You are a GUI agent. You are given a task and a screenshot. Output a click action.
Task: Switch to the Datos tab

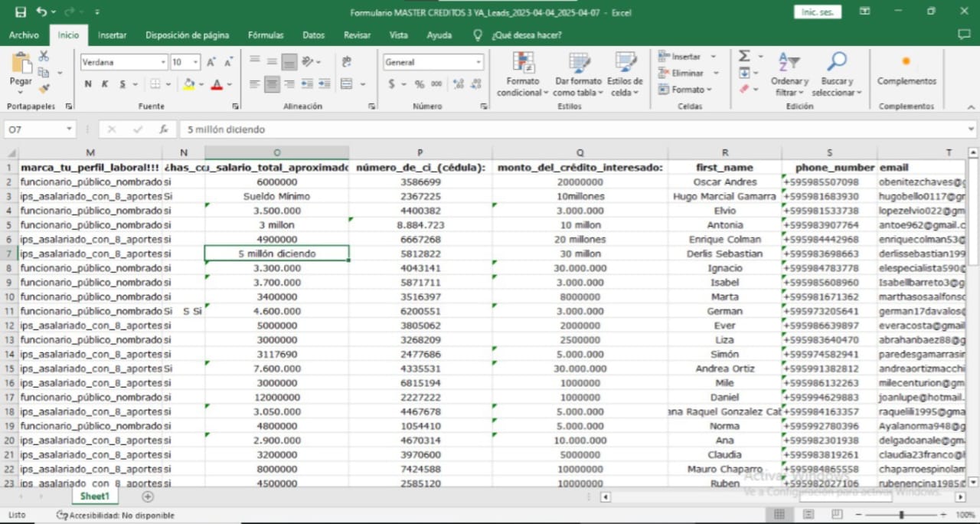313,35
